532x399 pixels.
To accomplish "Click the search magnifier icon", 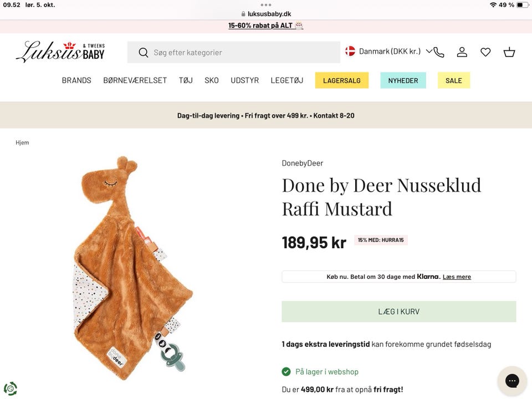I will [x=144, y=53].
